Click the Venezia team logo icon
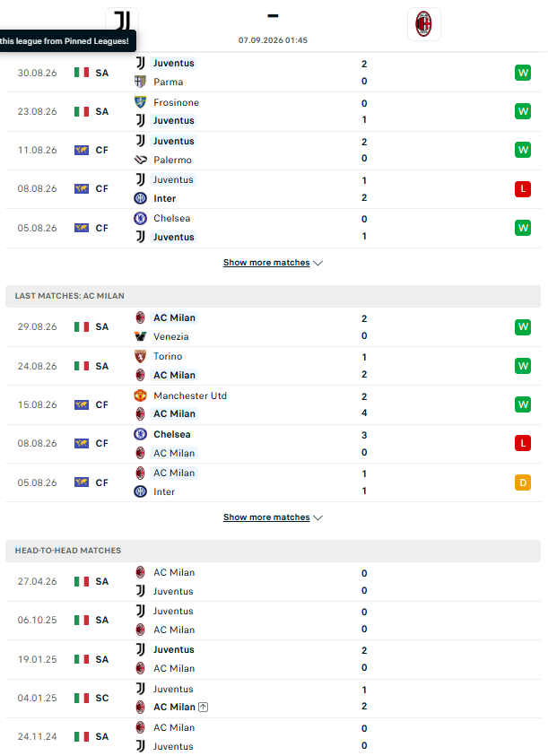Screen dimensions: 548x756 click(x=141, y=336)
